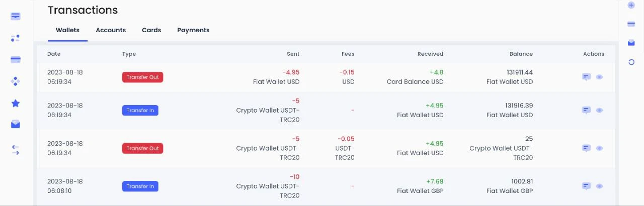Toggle eye icon for balance 25 transaction
The image size is (644, 206).
click(599, 148)
